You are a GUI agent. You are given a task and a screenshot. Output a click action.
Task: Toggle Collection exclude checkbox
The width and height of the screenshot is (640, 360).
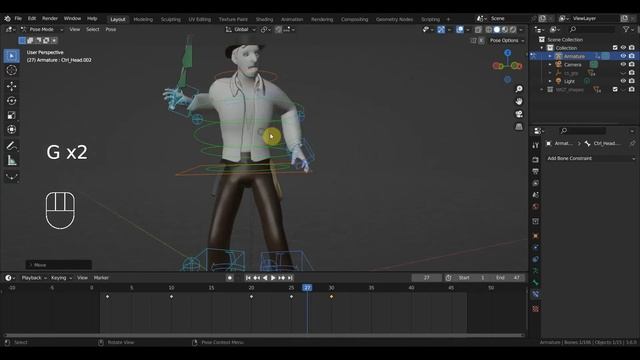click(615, 48)
